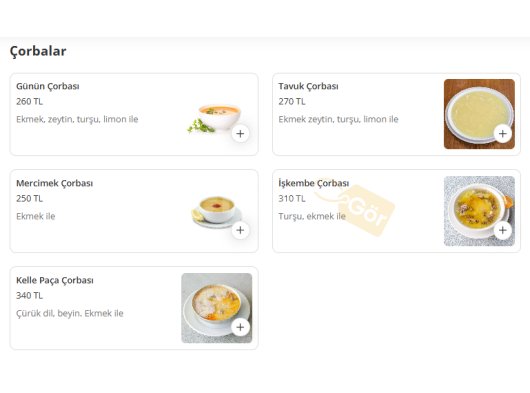Open the Kelle Paça Çorbası soup photo
The height and width of the screenshot is (393, 530).
[217, 308]
